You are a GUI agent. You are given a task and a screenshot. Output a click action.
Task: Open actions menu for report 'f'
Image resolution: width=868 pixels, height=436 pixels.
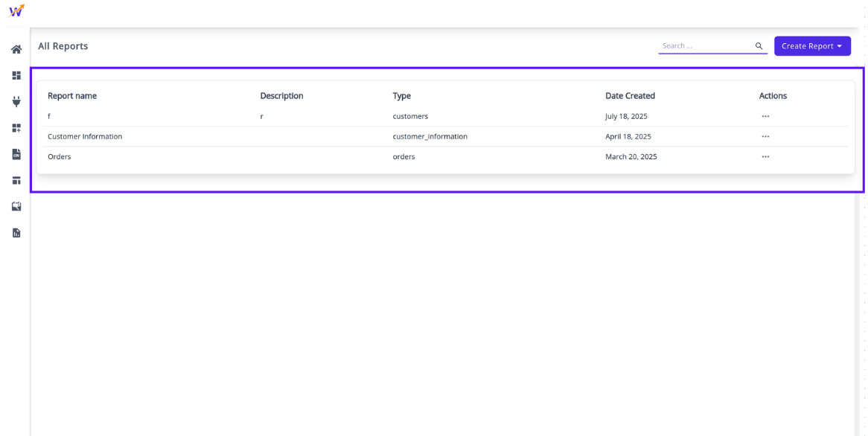765,117
